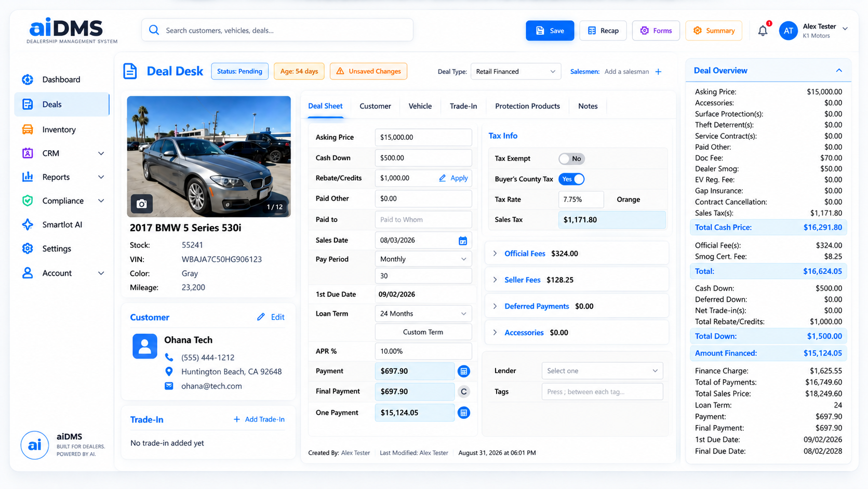Toggle the Tax Exempt switch

point(571,158)
